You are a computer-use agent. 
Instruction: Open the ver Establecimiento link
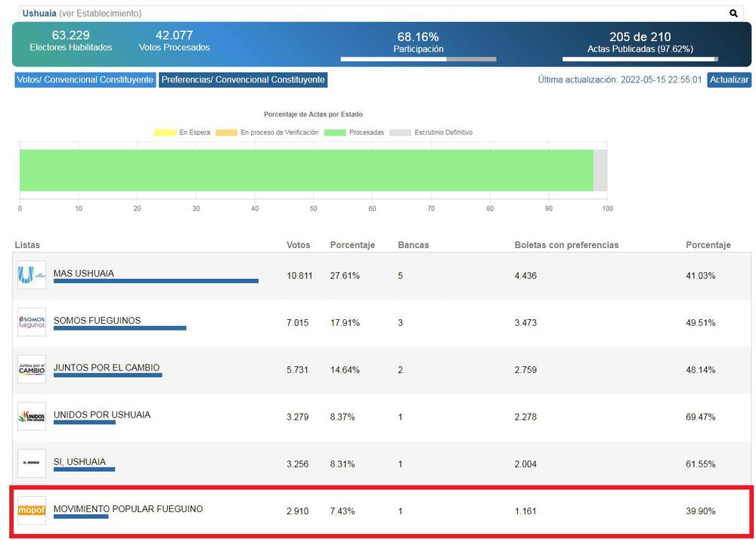pos(100,14)
